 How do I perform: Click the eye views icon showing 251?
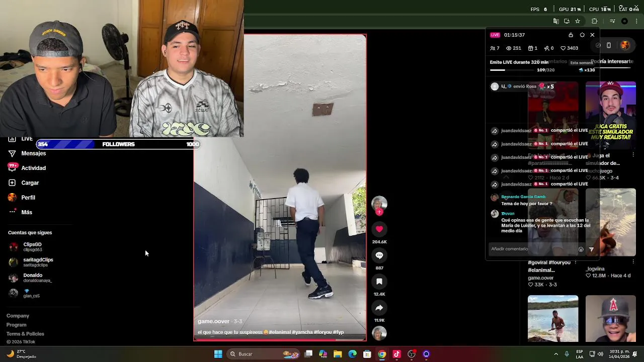coord(509,48)
